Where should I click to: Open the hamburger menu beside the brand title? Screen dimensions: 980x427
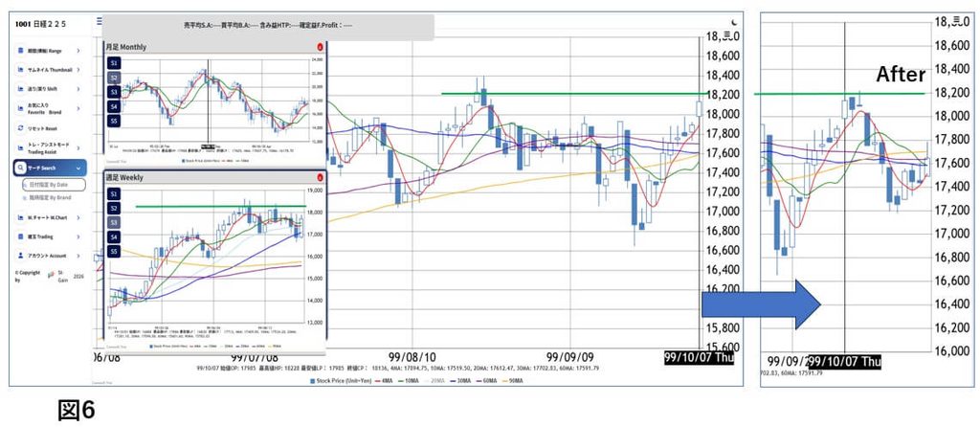pyautogui.click(x=99, y=21)
